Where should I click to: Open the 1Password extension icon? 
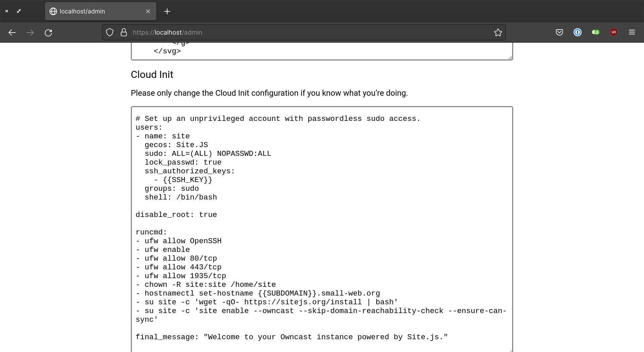tap(578, 32)
